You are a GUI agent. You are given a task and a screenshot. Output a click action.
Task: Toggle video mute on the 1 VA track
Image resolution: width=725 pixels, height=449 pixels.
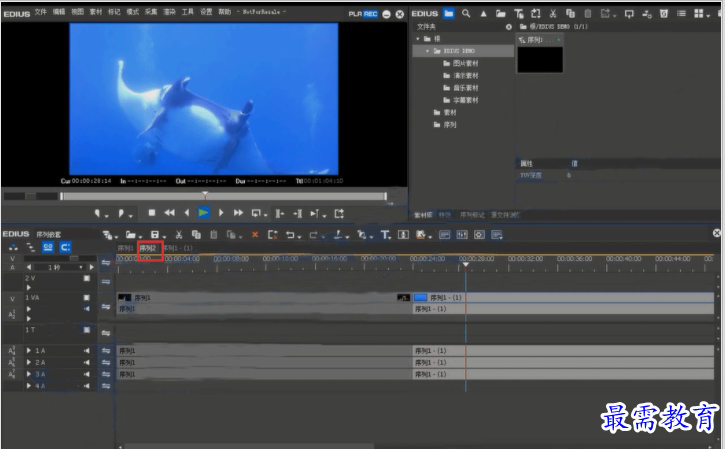pyautogui.click(x=86, y=297)
